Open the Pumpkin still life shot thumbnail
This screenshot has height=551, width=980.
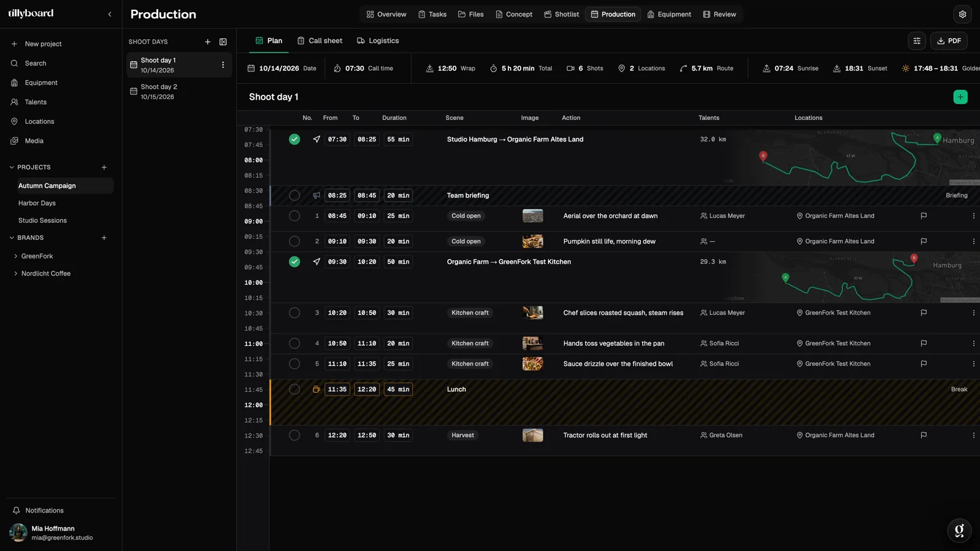(532, 241)
